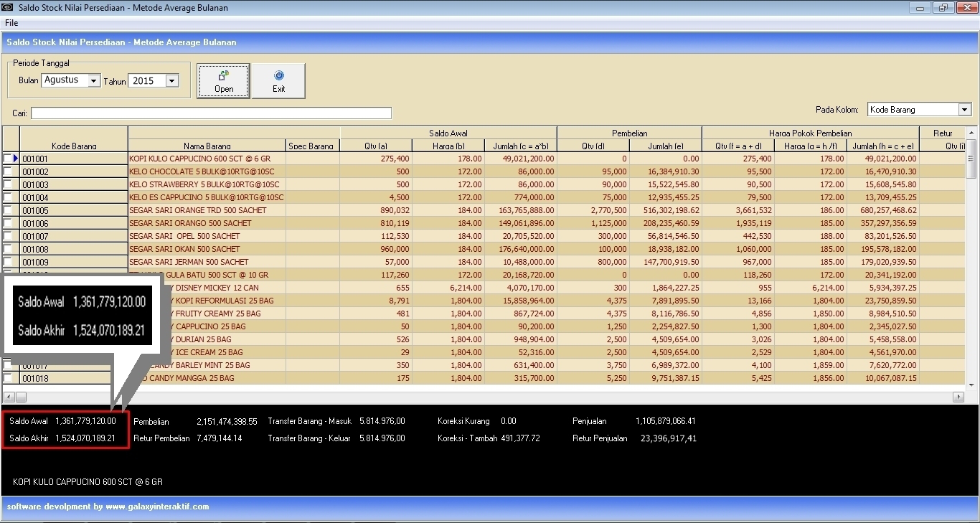
Task: Click the down arrow of vertical scrollbar
Action: coord(971,385)
